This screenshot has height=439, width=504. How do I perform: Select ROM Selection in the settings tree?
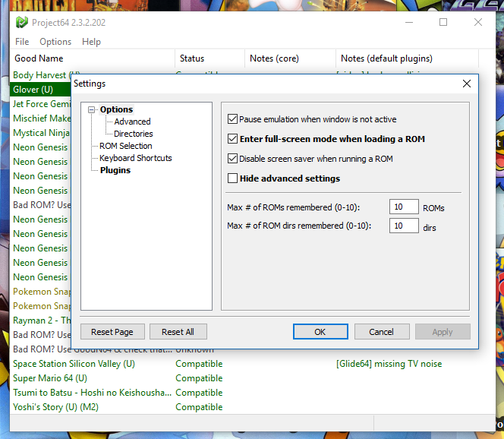126,146
